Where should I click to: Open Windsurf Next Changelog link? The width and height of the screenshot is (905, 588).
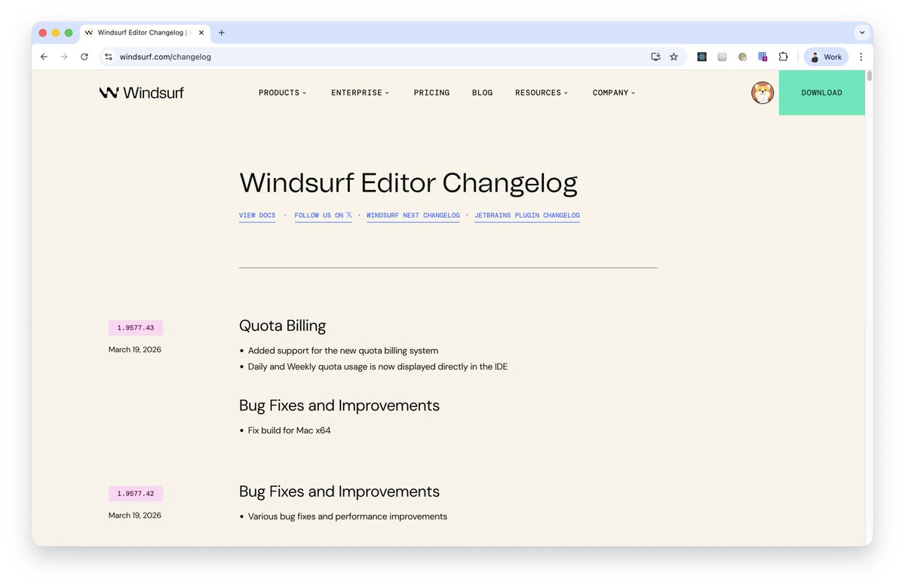coord(413,216)
